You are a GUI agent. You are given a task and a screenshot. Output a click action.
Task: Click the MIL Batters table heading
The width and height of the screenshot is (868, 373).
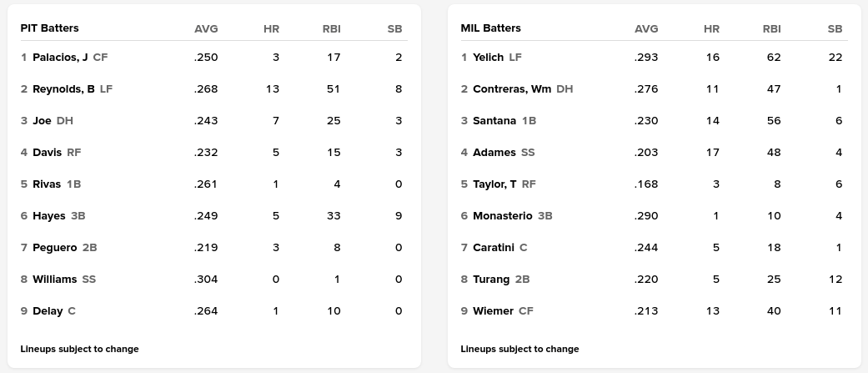(490, 28)
